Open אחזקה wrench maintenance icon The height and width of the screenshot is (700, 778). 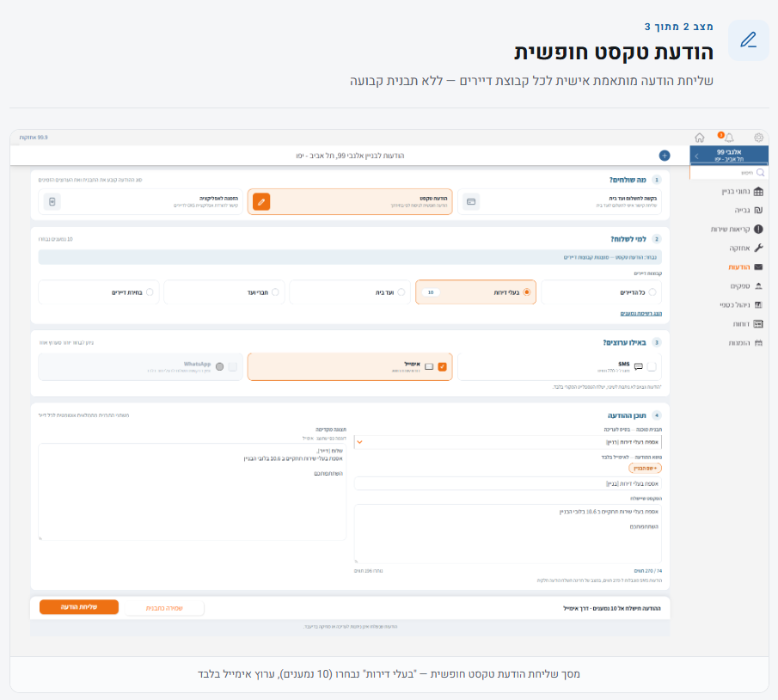coord(758,248)
